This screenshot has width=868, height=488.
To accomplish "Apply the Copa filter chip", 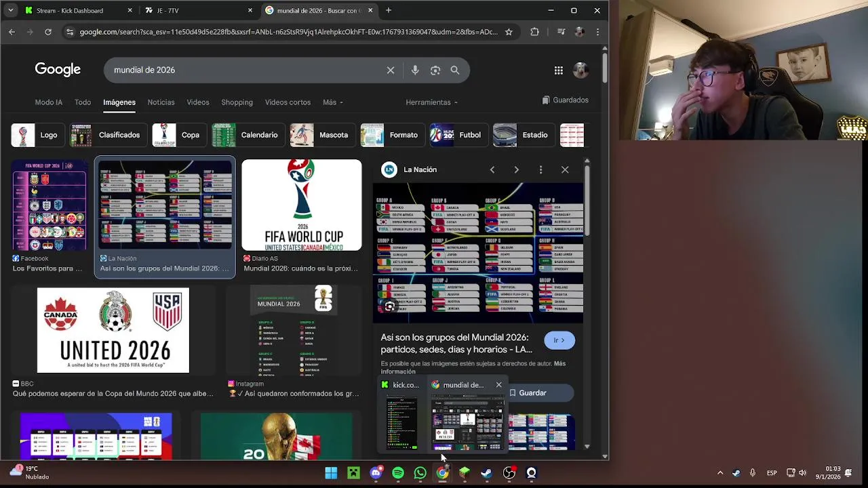I will click(x=178, y=135).
